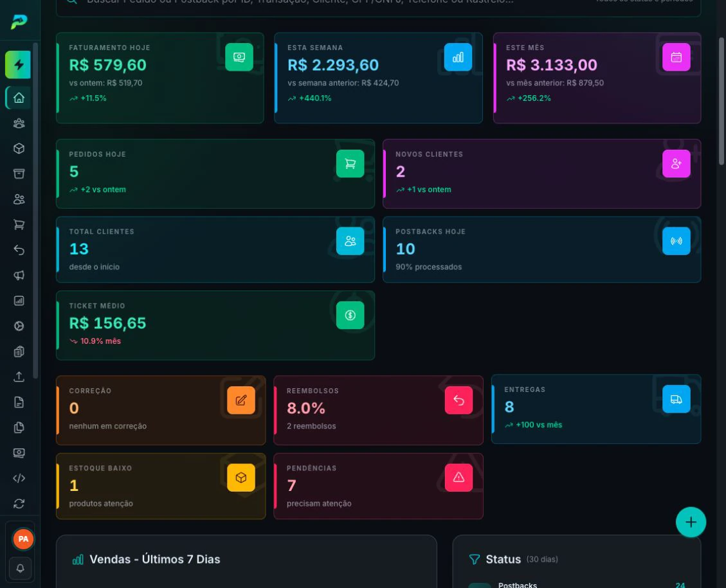Click the 'nenhum em correção' text
The image size is (726, 588).
[x=107, y=426]
